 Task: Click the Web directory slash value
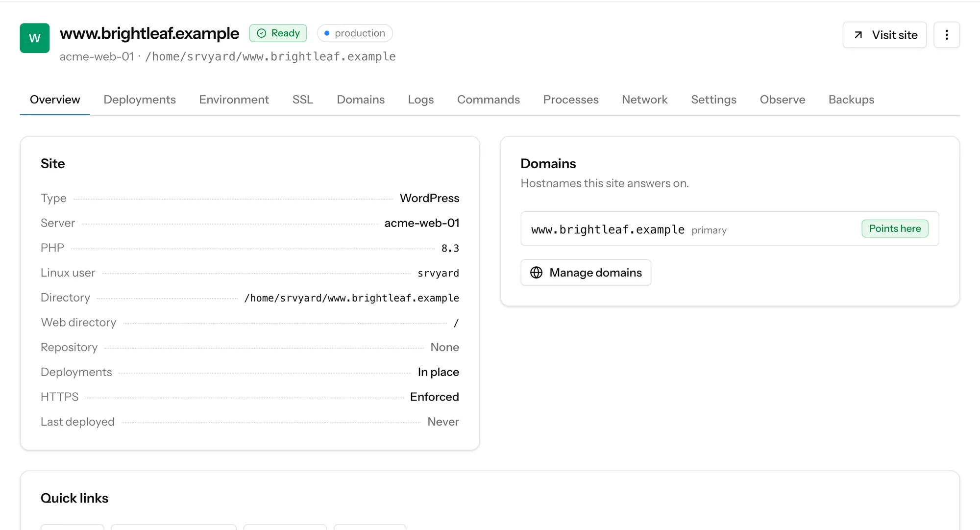(x=456, y=323)
